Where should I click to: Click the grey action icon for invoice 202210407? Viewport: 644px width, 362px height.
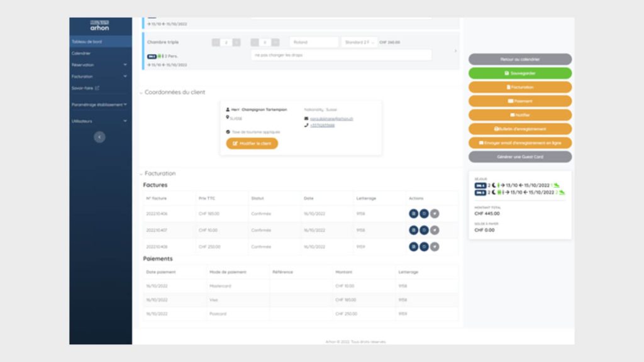pyautogui.click(x=435, y=230)
